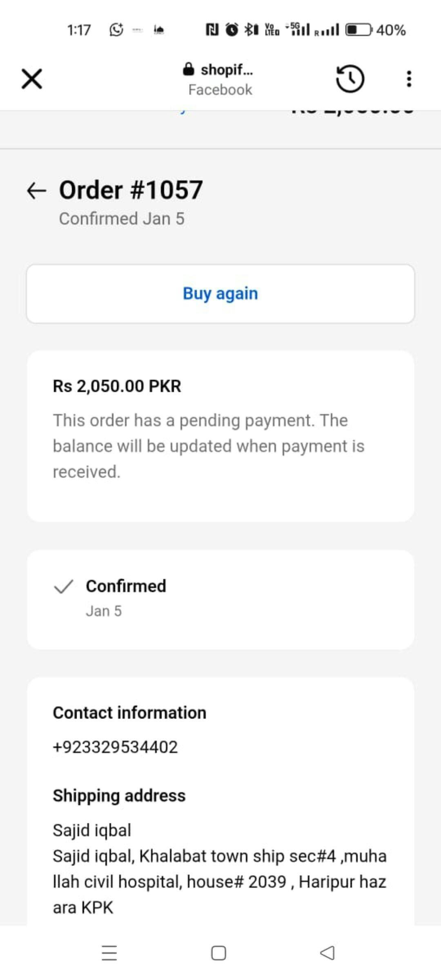Tap the Buy again button
The width and height of the screenshot is (441, 980).
[220, 294]
